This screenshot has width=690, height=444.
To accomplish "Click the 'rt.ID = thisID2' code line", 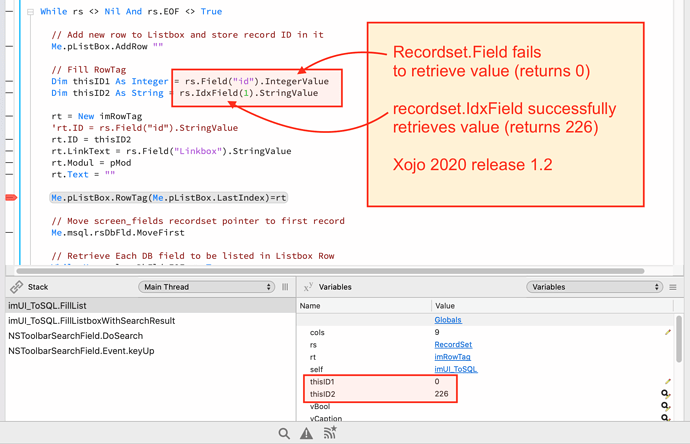I will pos(91,139).
